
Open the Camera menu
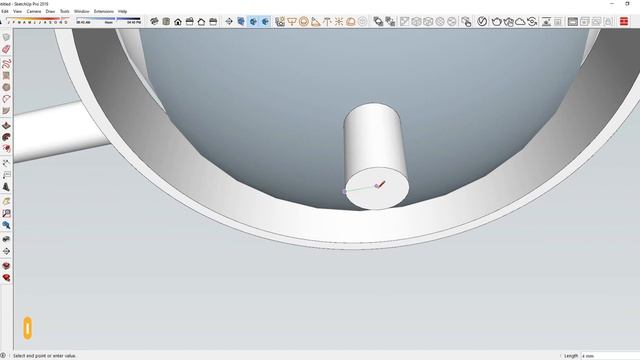coord(34,11)
